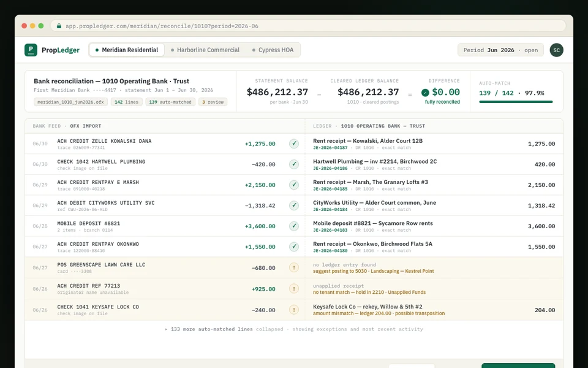Click the 3 review chip
The width and height of the screenshot is (588, 368).
213,102
